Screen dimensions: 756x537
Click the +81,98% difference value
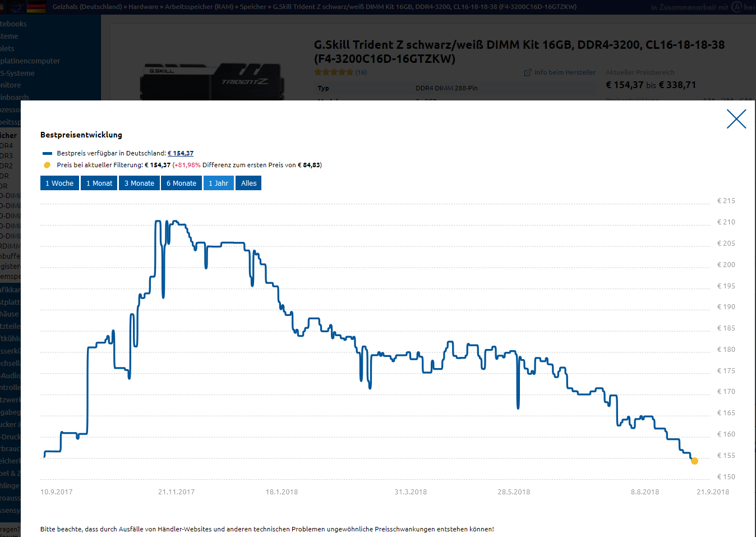pos(187,165)
